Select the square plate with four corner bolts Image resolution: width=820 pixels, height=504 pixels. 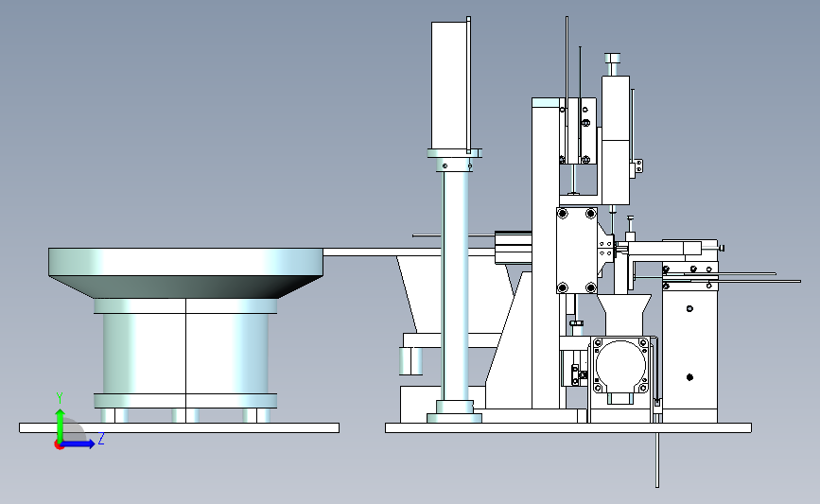click(x=577, y=250)
